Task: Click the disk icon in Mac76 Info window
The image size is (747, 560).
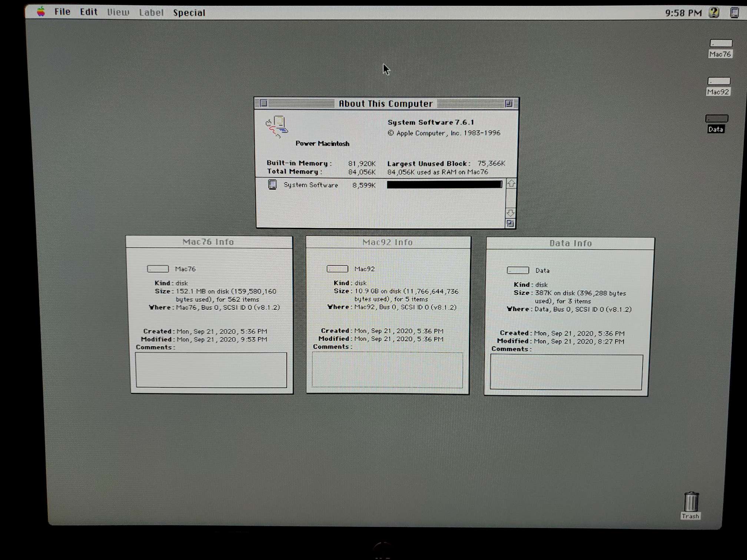Action: point(158,269)
